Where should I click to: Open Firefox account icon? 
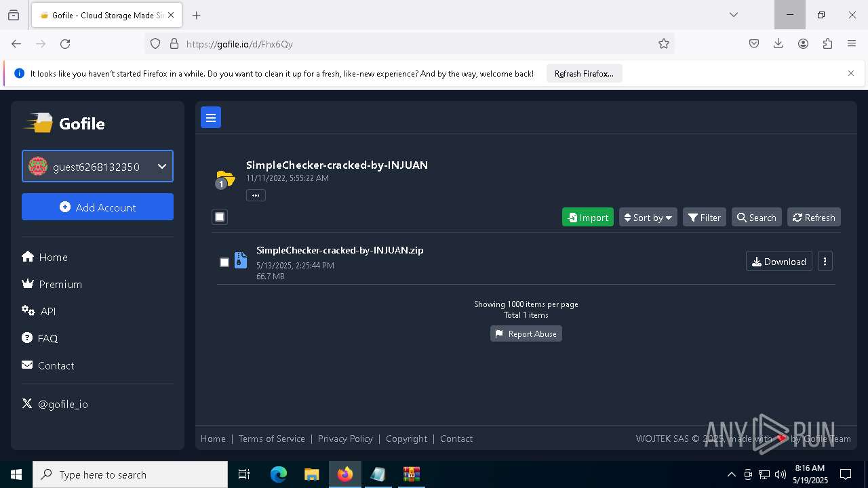click(x=803, y=43)
